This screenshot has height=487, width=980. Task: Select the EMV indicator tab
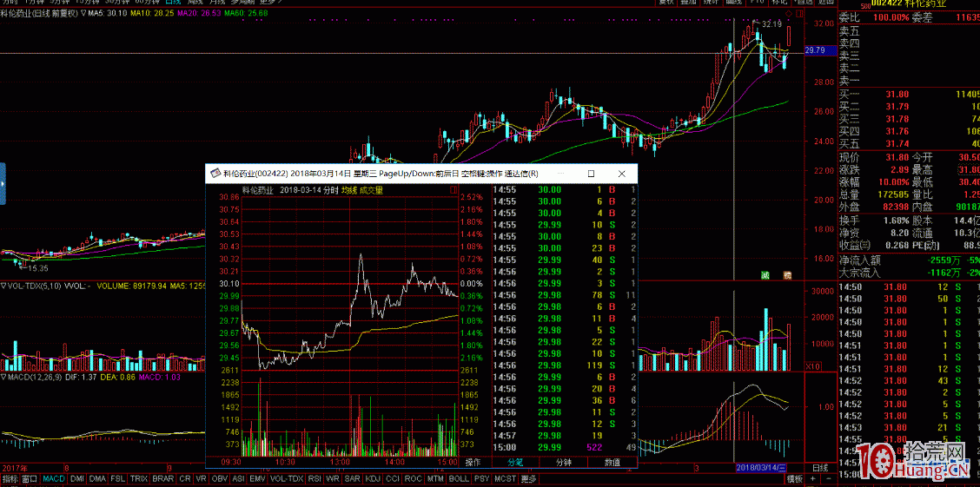pyautogui.click(x=257, y=479)
